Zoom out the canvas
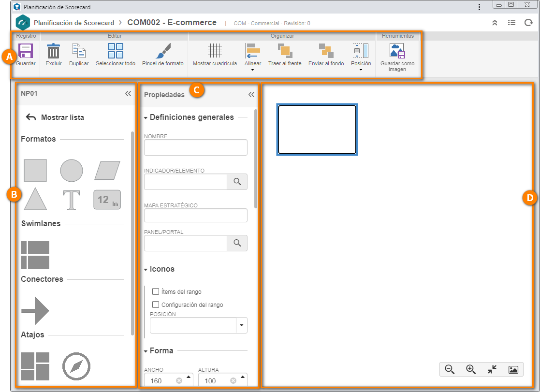Screen dimensions: 540x392 tap(450, 369)
